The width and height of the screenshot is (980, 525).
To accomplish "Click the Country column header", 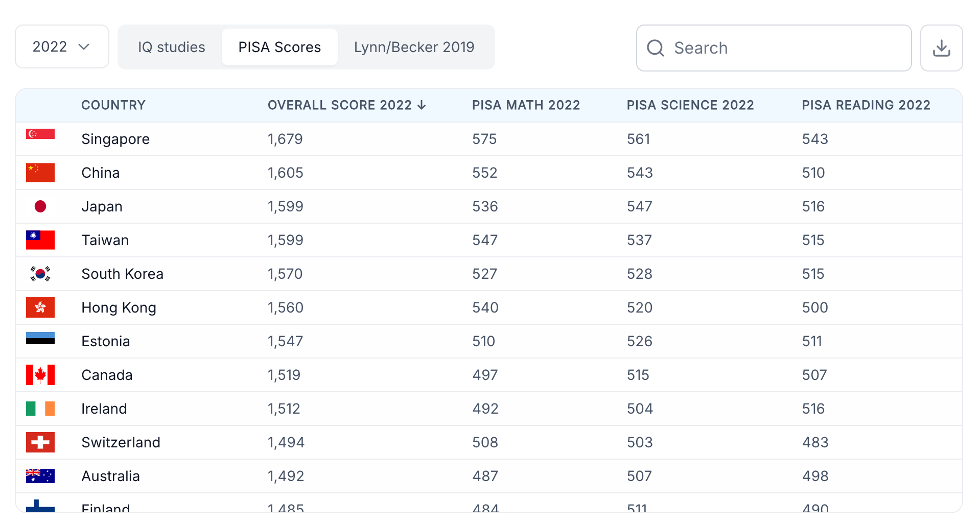I will click(x=113, y=105).
